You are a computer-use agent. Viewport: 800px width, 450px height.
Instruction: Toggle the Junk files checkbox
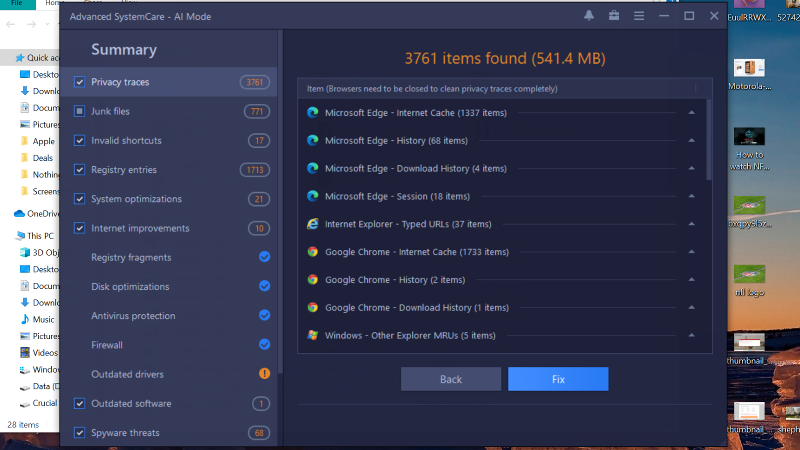coord(79,111)
